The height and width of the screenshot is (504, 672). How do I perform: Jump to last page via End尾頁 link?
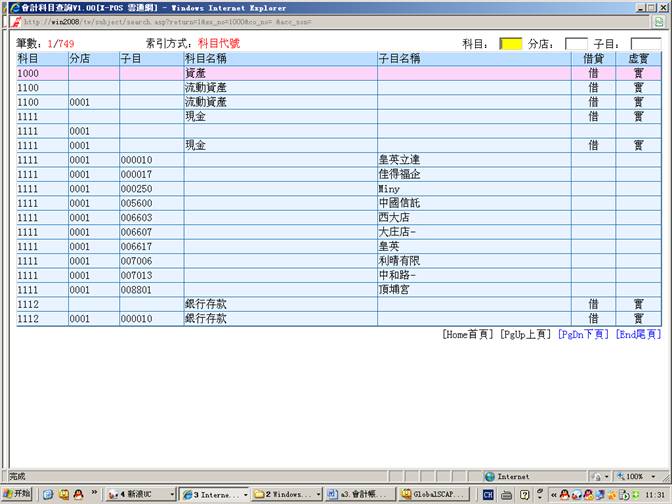pyautogui.click(x=638, y=334)
